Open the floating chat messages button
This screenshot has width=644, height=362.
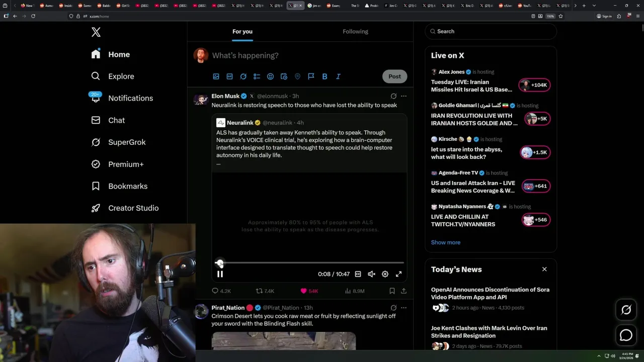pyautogui.click(x=626, y=335)
